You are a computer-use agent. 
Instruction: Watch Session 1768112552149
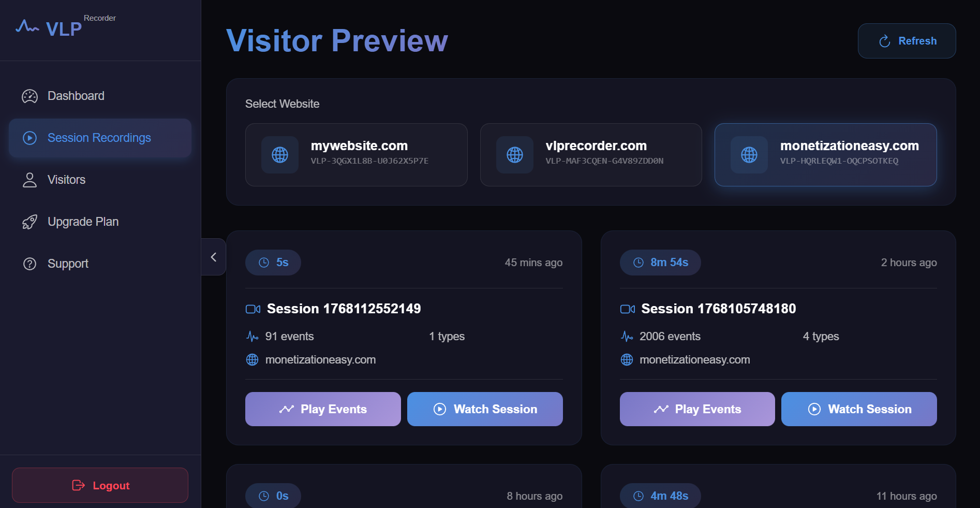[x=485, y=409]
